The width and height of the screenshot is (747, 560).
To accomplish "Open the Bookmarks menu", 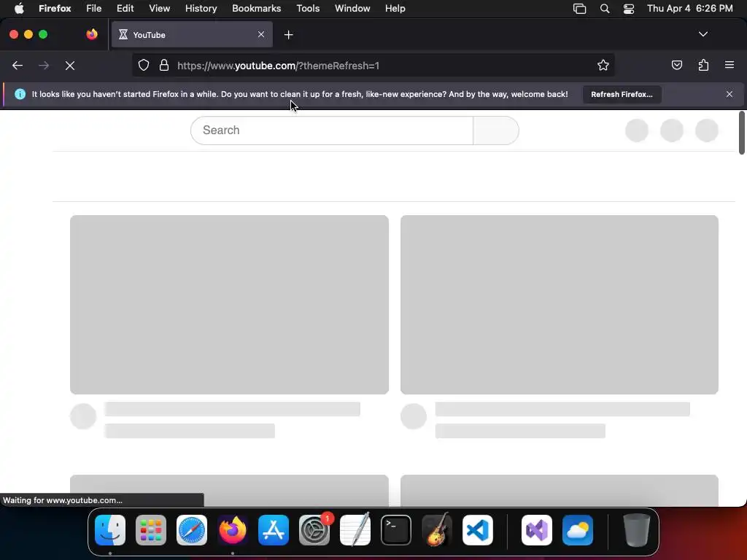I will (256, 9).
